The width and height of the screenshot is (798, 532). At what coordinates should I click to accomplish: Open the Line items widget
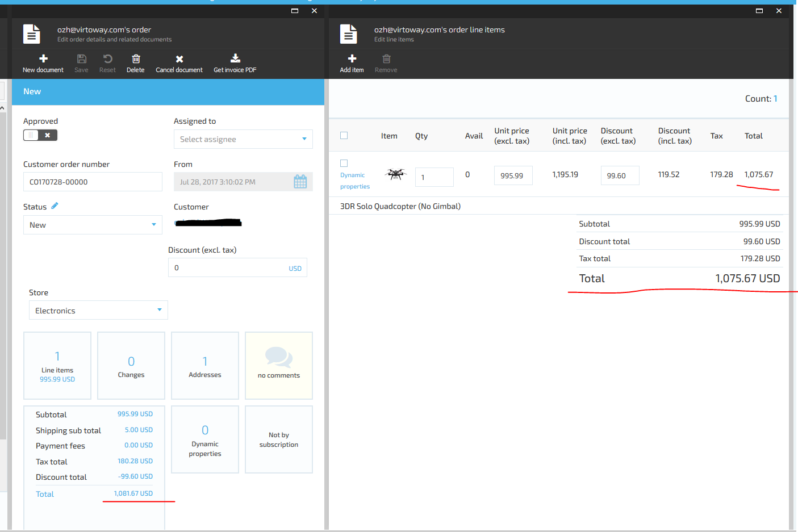pos(57,366)
